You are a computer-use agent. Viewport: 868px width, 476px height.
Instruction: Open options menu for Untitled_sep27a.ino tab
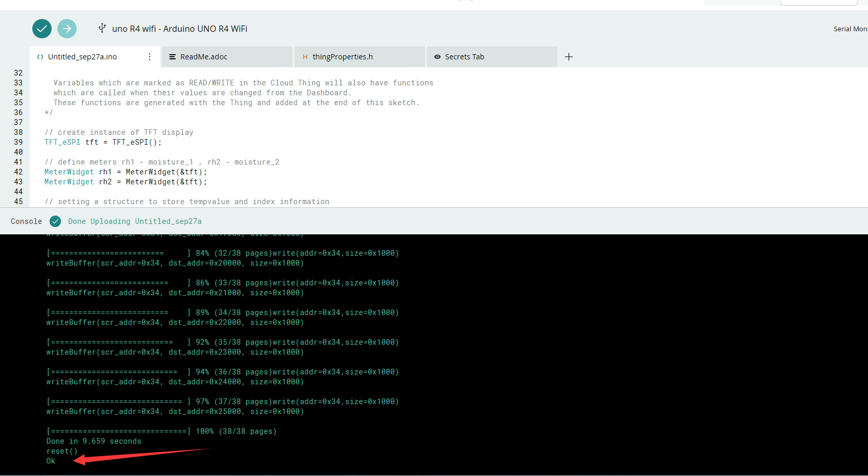coord(150,57)
